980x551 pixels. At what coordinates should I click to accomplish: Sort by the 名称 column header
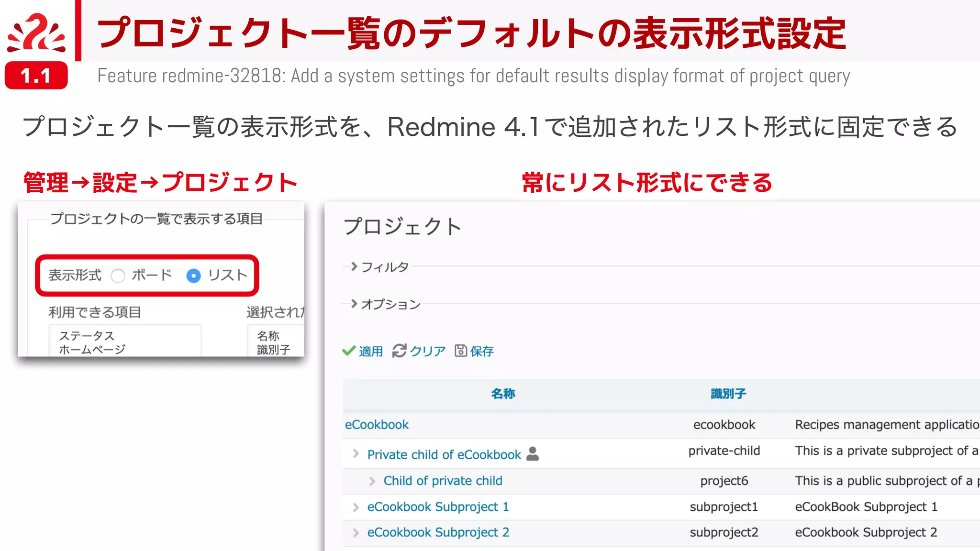click(x=503, y=394)
